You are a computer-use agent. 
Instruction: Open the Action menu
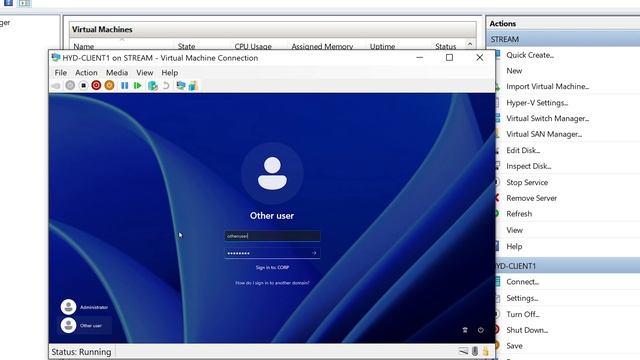[87, 73]
